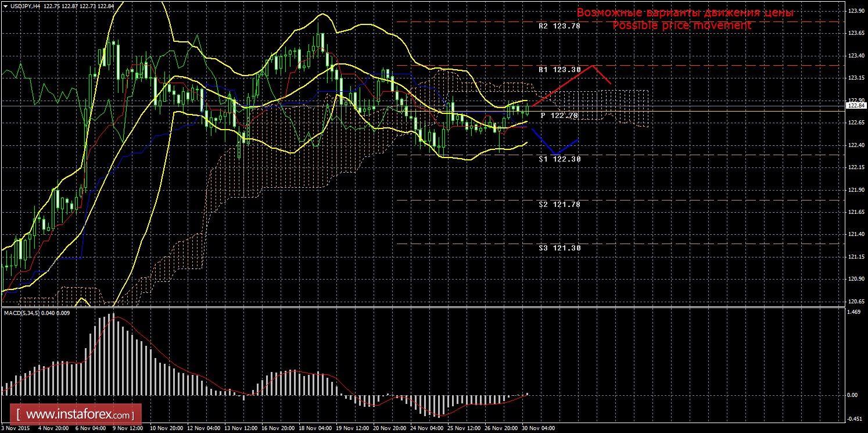Screen dimensions: 868x433
Task: Click the P 122.78 pivot label
Action: click(x=559, y=116)
